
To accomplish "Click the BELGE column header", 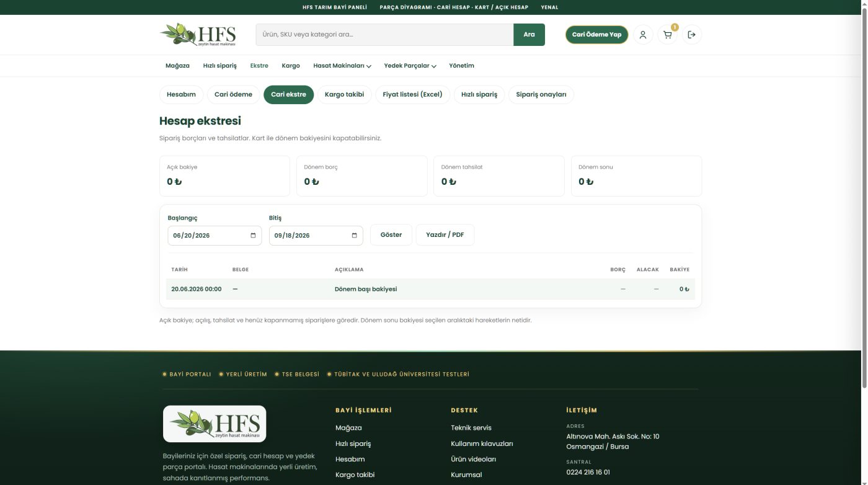I will click(241, 270).
